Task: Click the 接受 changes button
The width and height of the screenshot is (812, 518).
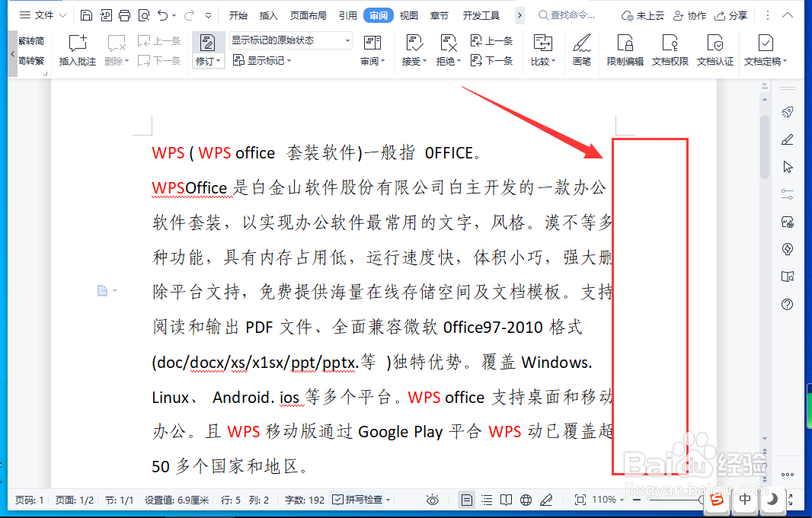Action: point(414,50)
